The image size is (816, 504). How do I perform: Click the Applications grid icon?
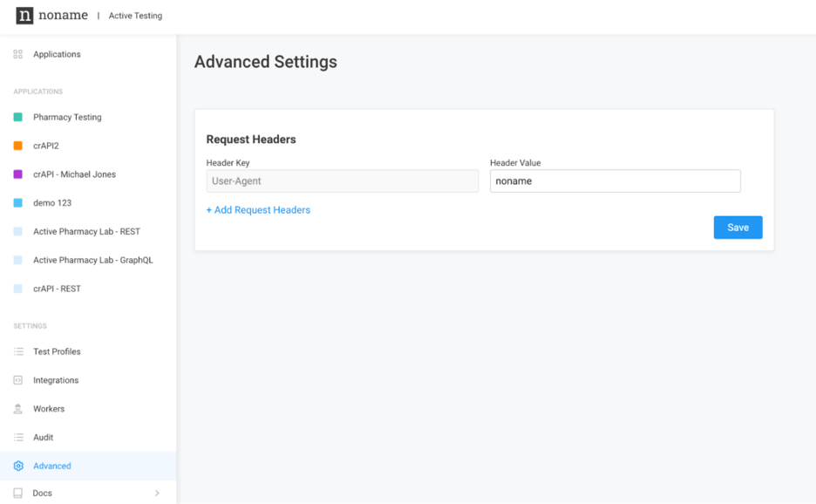(18, 54)
